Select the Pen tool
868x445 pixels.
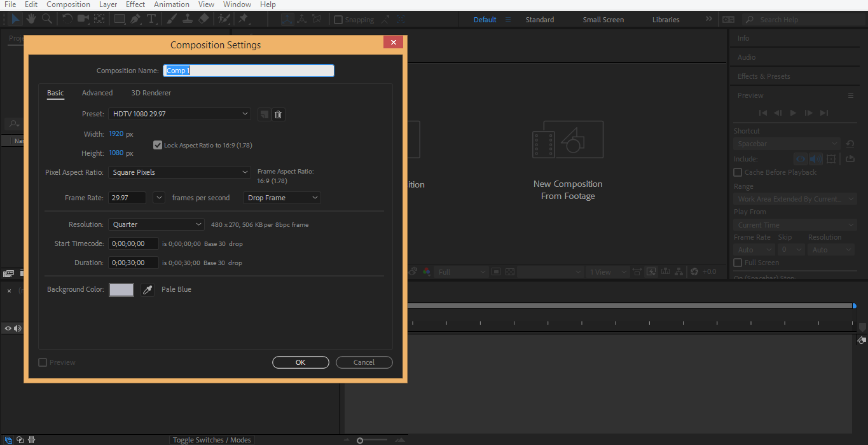click(x=135, y=19)
